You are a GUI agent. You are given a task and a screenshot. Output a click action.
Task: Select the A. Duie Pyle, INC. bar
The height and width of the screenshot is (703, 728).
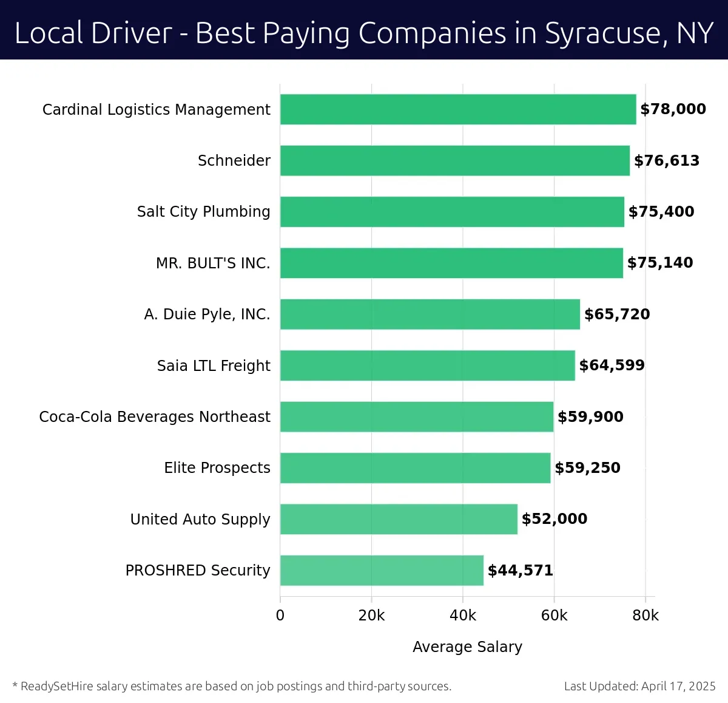point(430,314)
